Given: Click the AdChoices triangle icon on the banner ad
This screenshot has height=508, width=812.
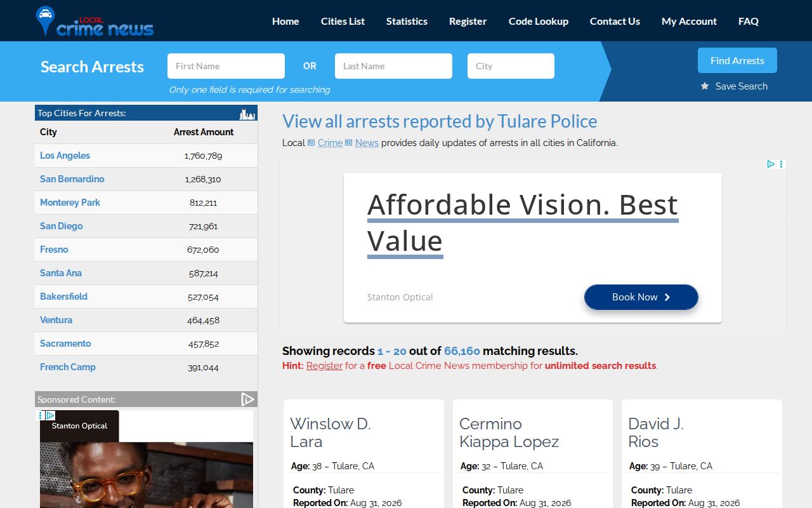Looking at the screenshot, I should pyautogui.click(x=771, y=164).
